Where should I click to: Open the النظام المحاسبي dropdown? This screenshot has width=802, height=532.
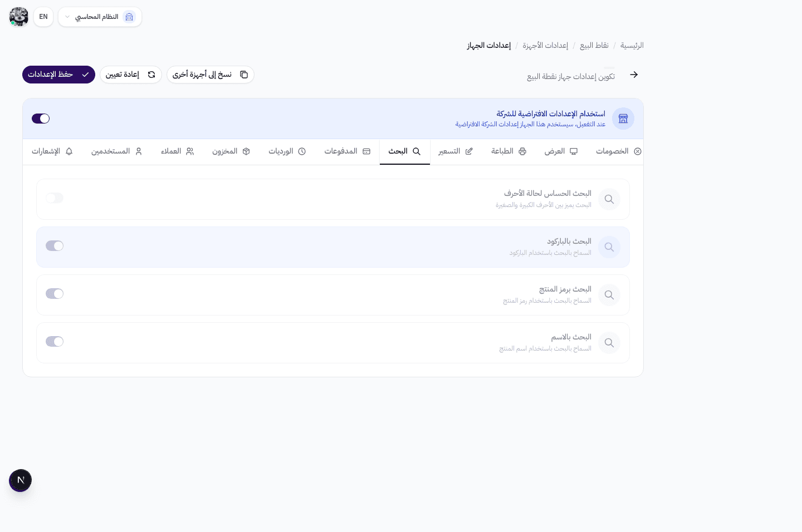pyautogui.click(x=100, y=17)
